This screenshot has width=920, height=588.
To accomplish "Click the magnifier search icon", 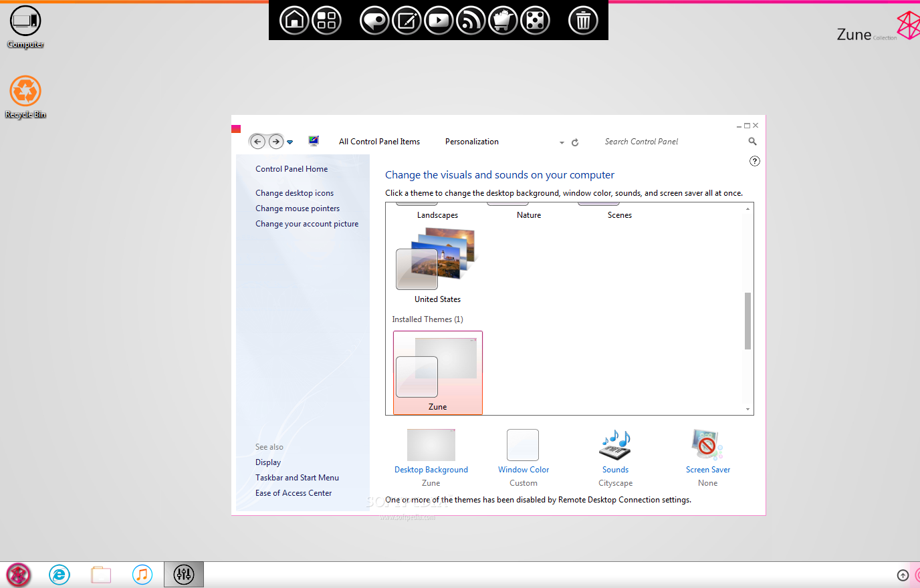I will (752, 142).
